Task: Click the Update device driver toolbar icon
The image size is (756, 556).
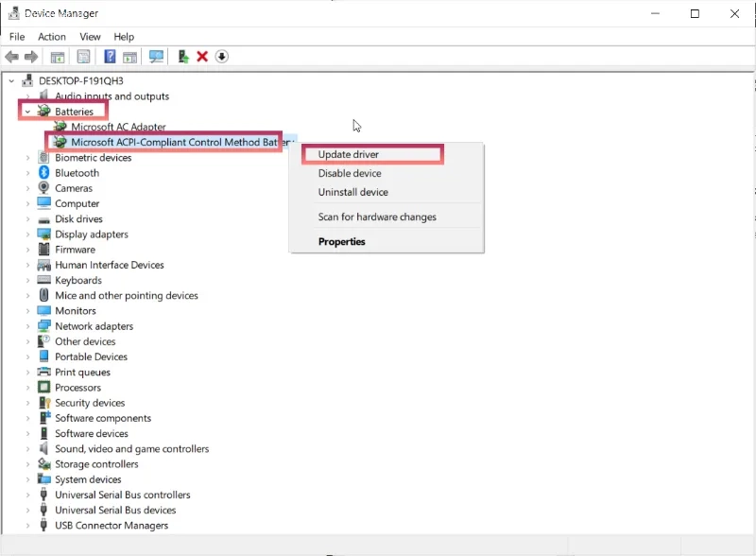Action: tap(183, 57)
